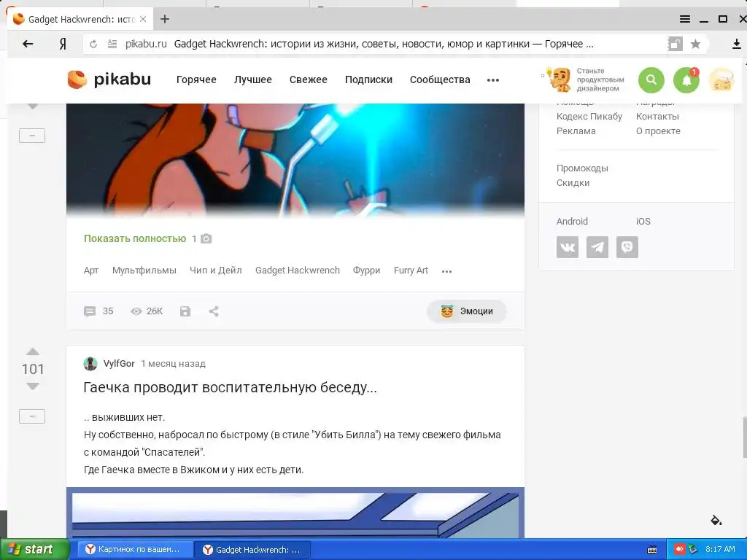The width and height of the screenshot is (747, 560).
Task: Open the Android app link
Action: click(572, 222)
